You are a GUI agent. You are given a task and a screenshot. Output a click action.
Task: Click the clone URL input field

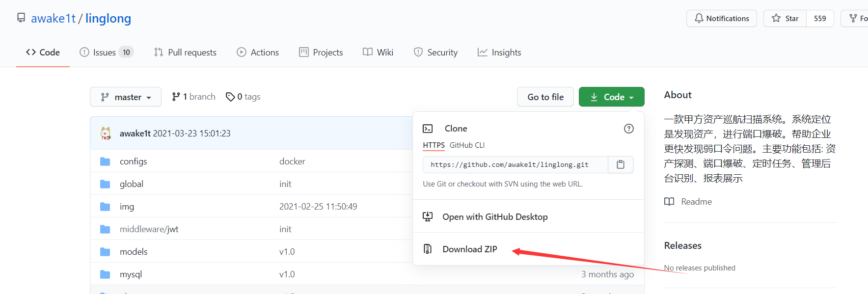click(x=515, y=164)
